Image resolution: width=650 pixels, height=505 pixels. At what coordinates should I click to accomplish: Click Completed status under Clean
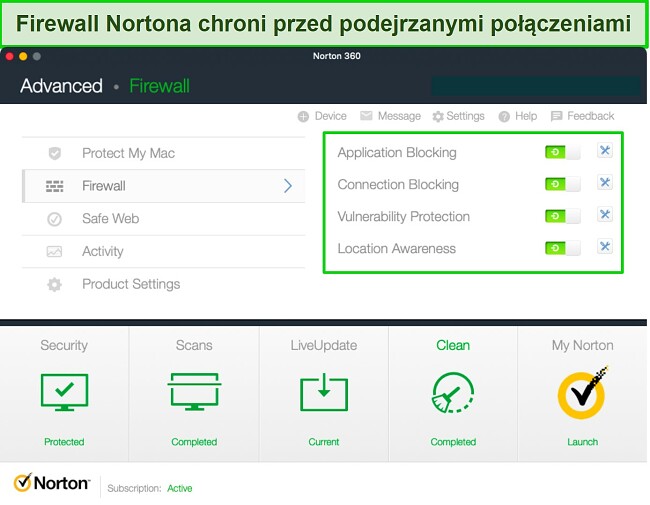pos(453,442)
